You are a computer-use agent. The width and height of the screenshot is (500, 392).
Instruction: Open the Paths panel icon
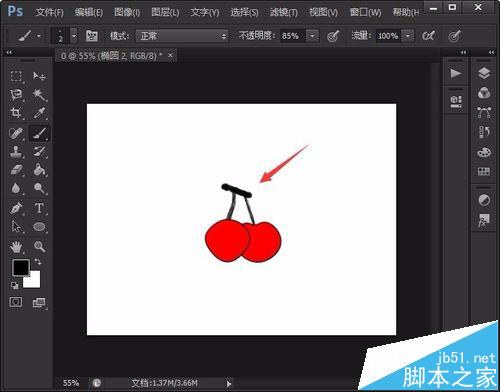tap(484, 113)
